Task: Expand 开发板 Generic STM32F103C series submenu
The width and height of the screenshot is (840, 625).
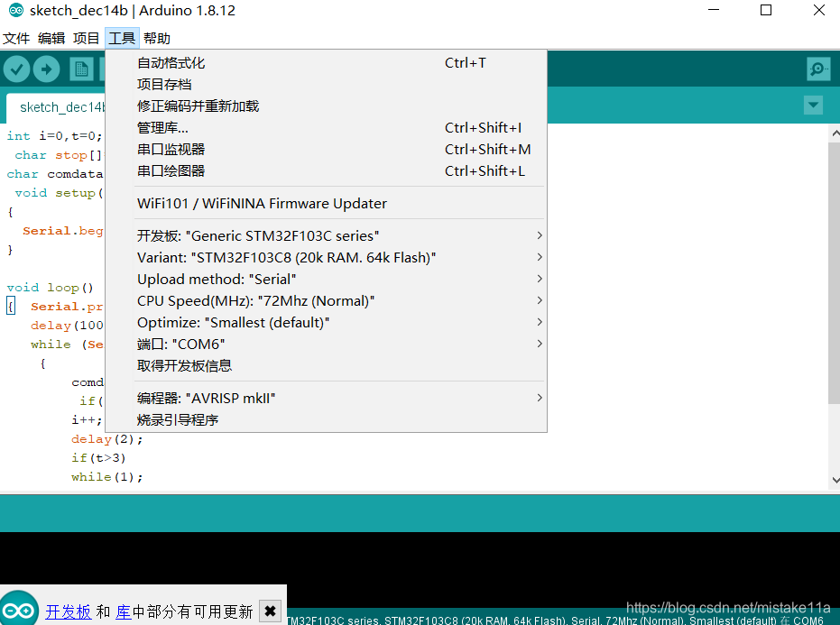Action: click(x=327, y=235)
